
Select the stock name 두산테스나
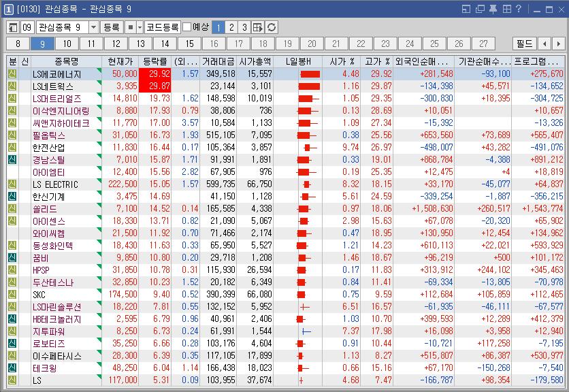53,282
